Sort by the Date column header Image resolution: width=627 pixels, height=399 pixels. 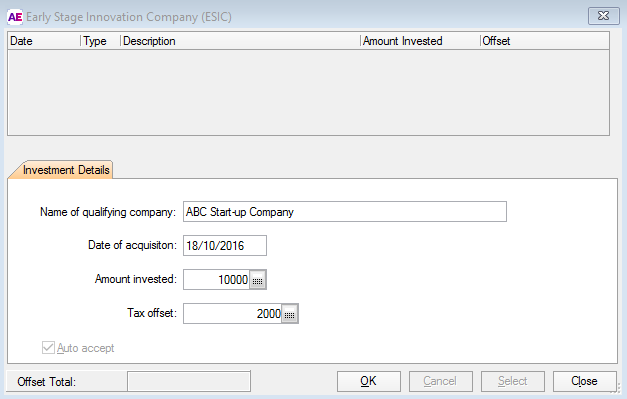(44, 41)
